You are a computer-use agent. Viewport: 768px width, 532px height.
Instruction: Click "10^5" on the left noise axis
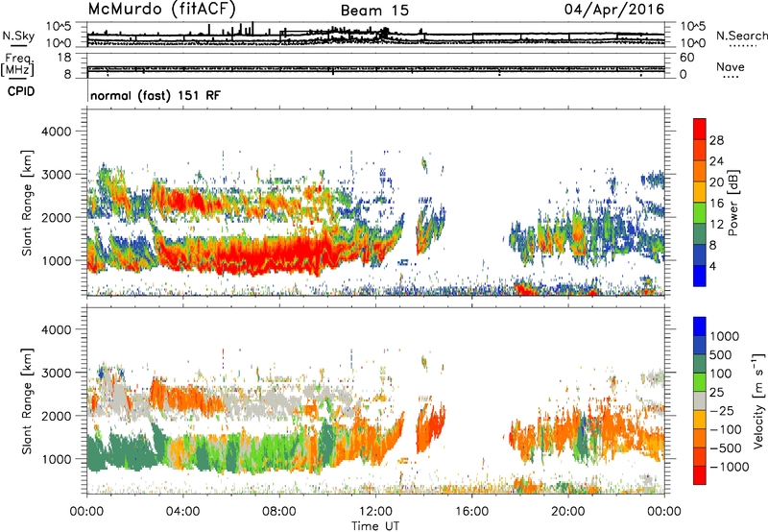(59, 26)
